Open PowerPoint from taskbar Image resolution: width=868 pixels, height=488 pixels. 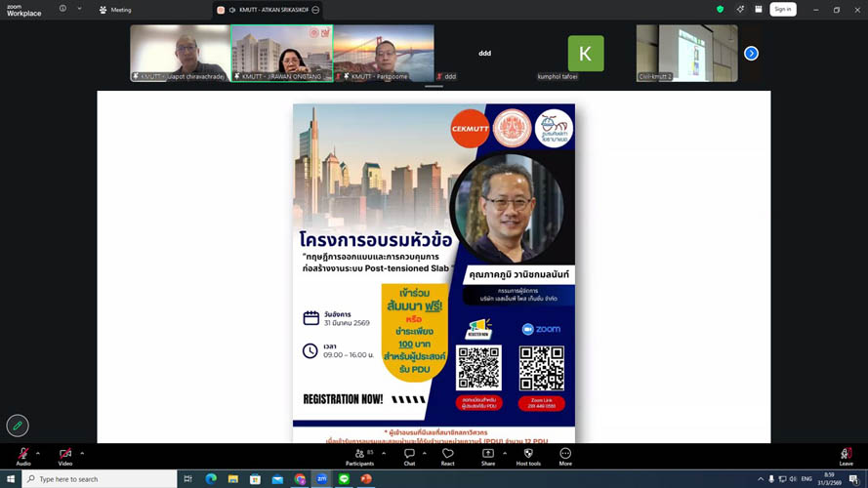366,478
